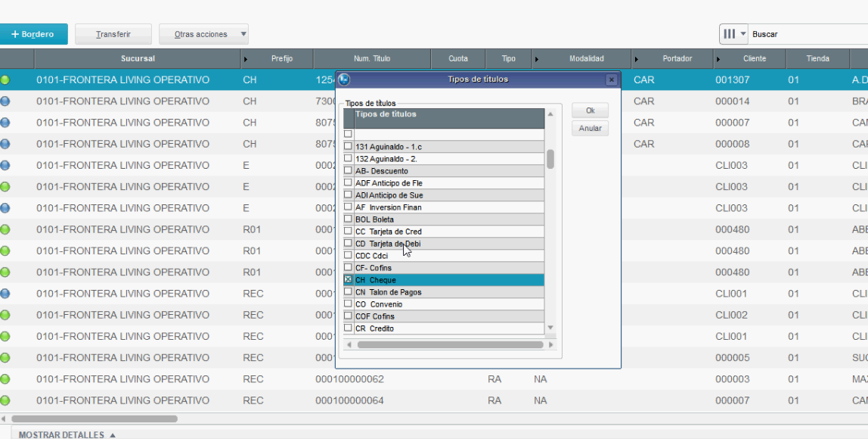Check the CF- Cofins checkbox
This screenshot has width=868, height=439.
[349, 268]
